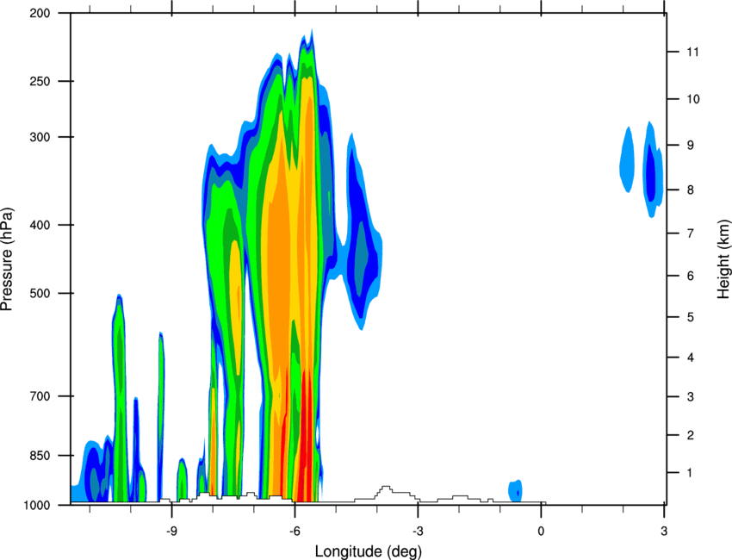Screen dimensions: 732x560
Task: Pick the 5 km height label
Action: (x=691, y=318)
